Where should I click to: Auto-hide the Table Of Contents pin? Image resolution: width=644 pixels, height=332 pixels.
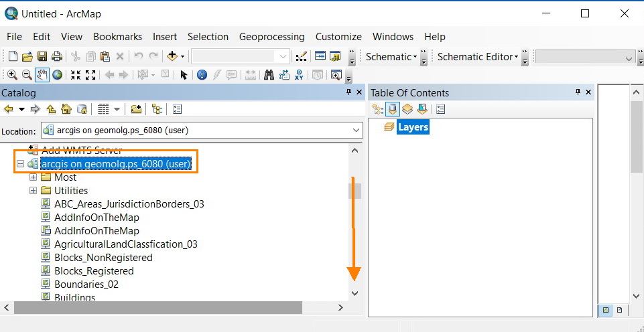[578, 92]
